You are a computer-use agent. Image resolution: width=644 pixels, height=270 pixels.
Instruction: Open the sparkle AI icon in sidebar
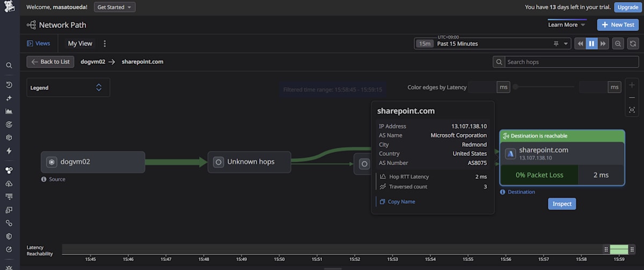[x=9, y=99]
